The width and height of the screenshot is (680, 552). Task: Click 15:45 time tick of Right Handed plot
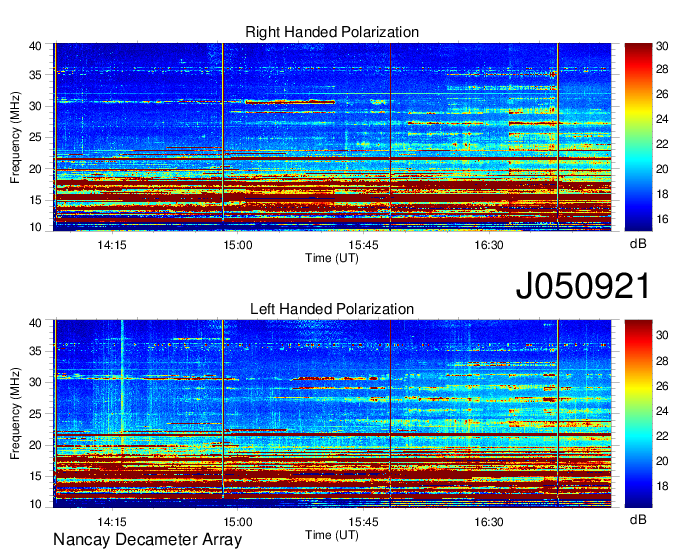point(363,245)
